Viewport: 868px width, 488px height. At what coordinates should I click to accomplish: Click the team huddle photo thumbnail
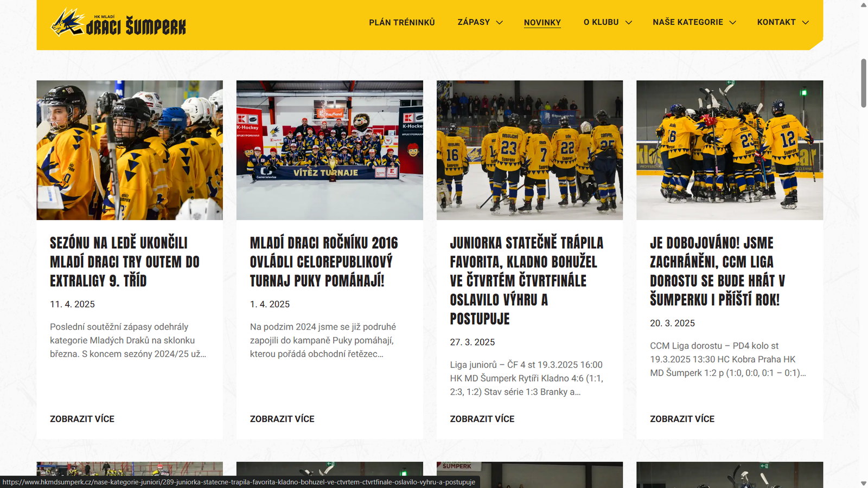click(730, 149)
